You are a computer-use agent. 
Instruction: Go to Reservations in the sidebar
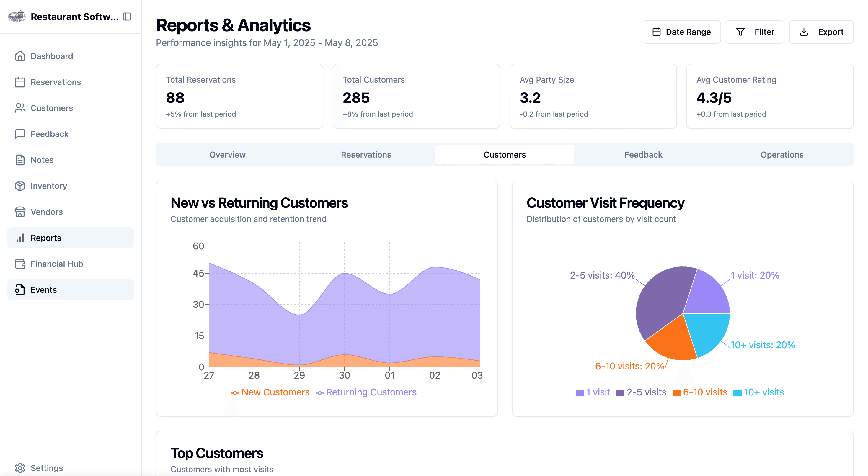[x=71, y=82]
